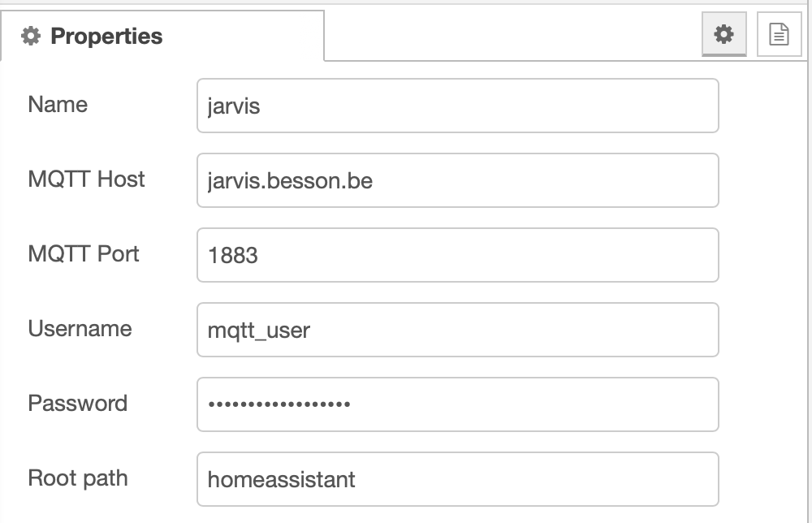Click the "Password" label text
This screenshot has width=812, height=523.
pos(77,404)
